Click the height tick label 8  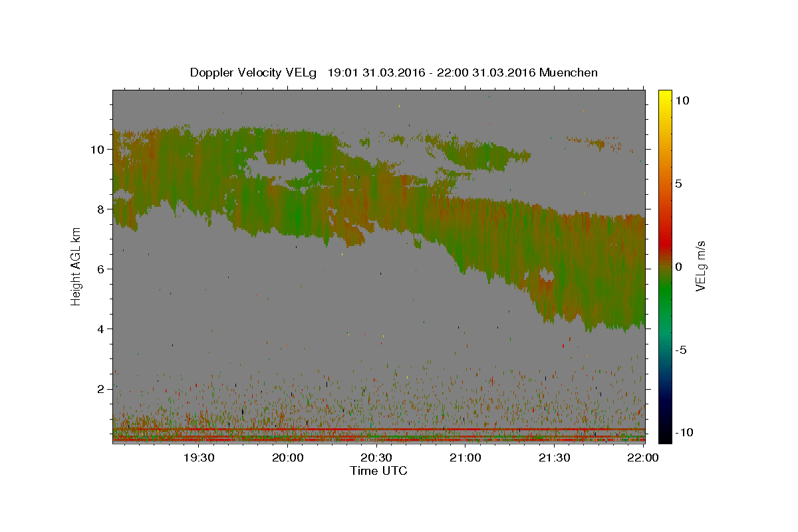click(101, 209)
